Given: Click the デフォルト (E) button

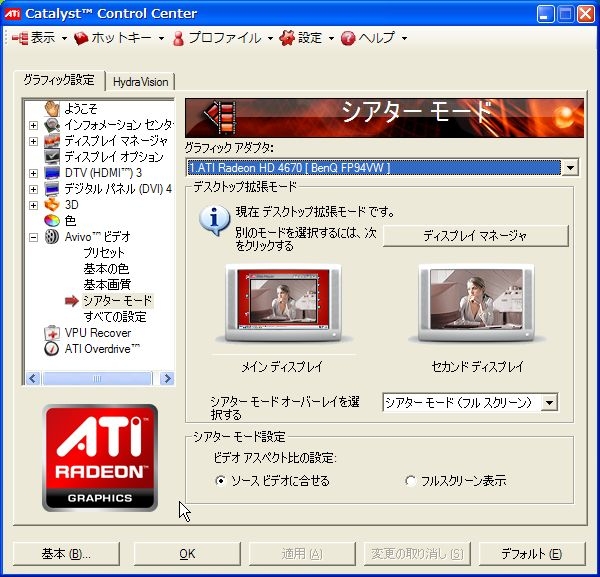Looking at the screenshot, I should 532,554.
